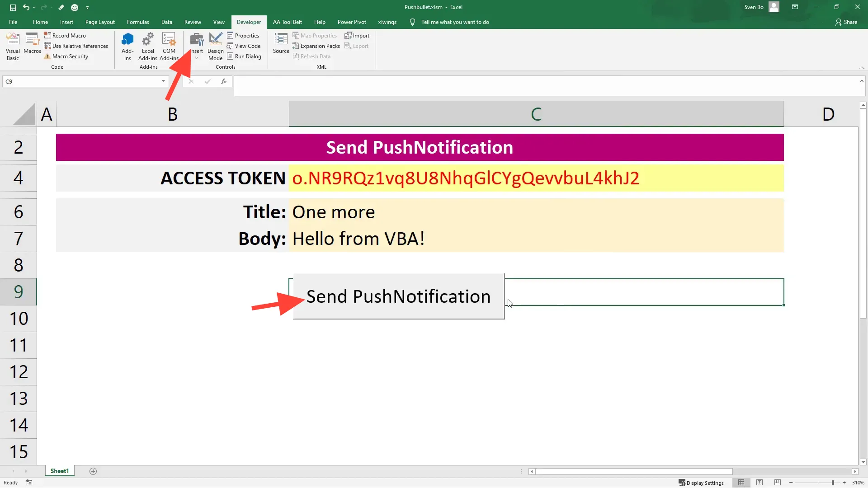Screen dimensions: 868x488
Task: Open the Visual Basic editor
Action: click(x=12, y=45)
